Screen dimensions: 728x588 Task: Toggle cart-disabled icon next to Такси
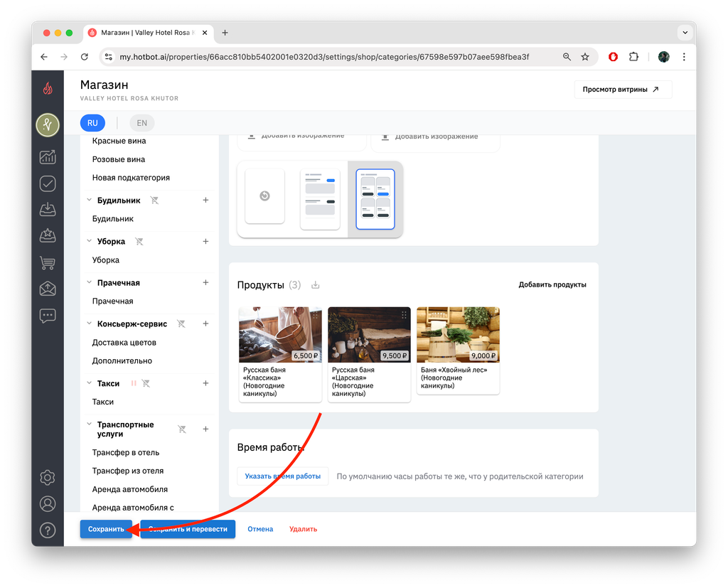coord(146,383)
